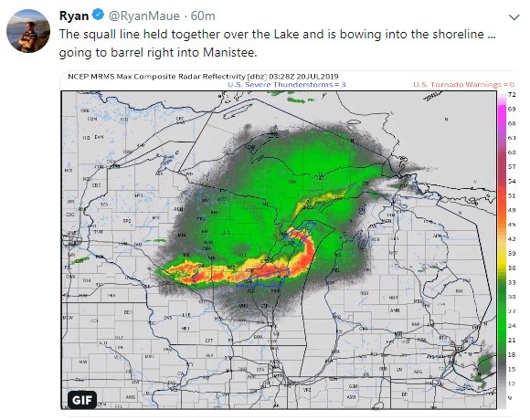Screen dimensions: 530x420
Task: Click the tweet text mentioning Manistee
Action: tap(277, 43)
